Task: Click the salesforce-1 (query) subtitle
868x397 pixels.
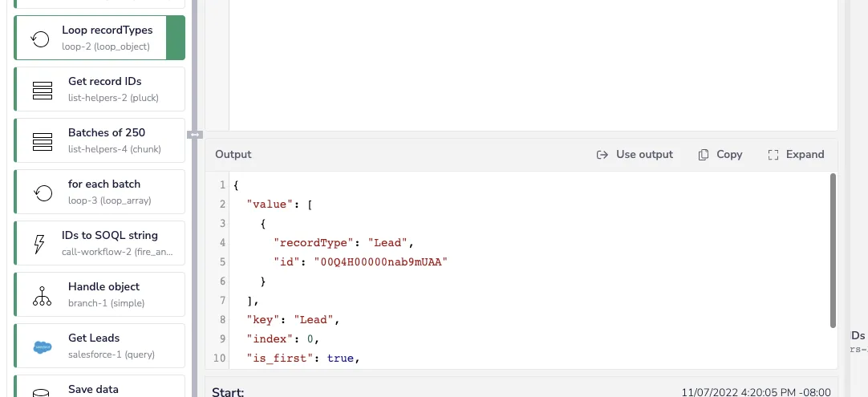Action: point(112,354)
